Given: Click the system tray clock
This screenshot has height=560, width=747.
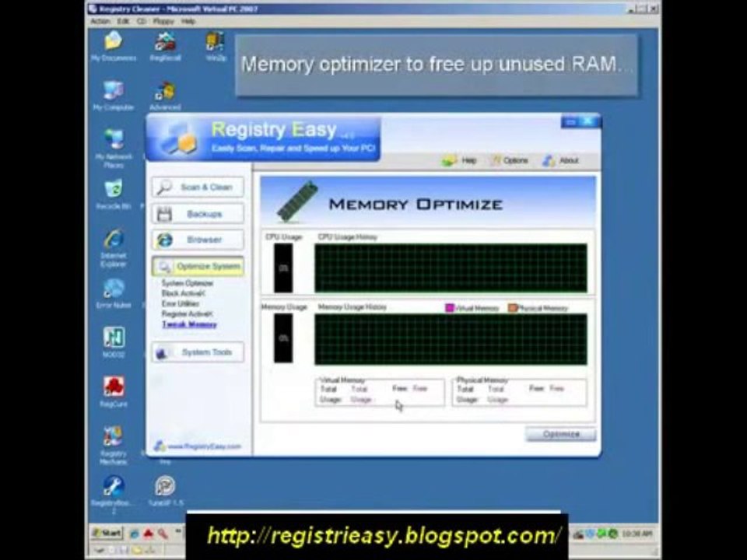Looking at the screenshot, I should (x=637, y=534).
